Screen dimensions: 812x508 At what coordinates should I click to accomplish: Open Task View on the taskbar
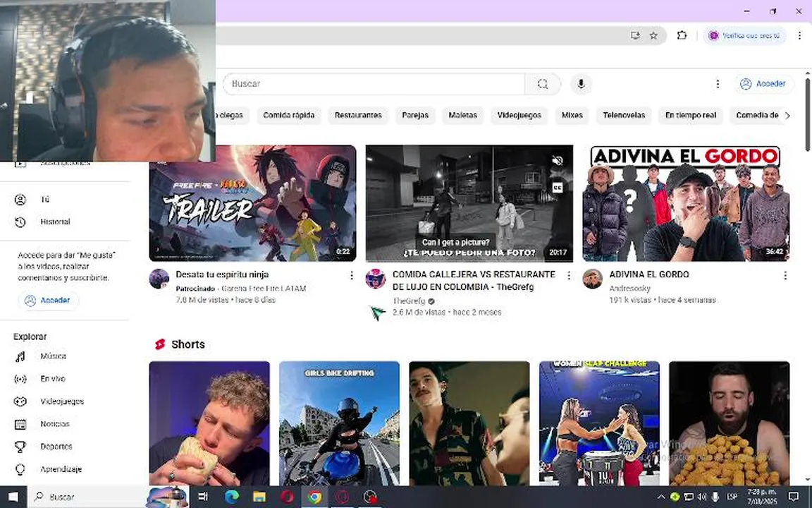point(203,497)
